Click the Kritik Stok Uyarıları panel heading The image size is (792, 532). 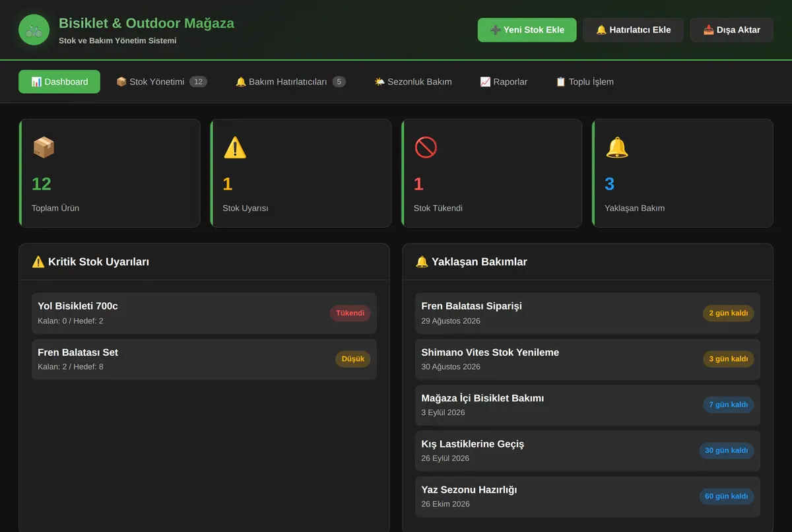[x=90, y=262]
